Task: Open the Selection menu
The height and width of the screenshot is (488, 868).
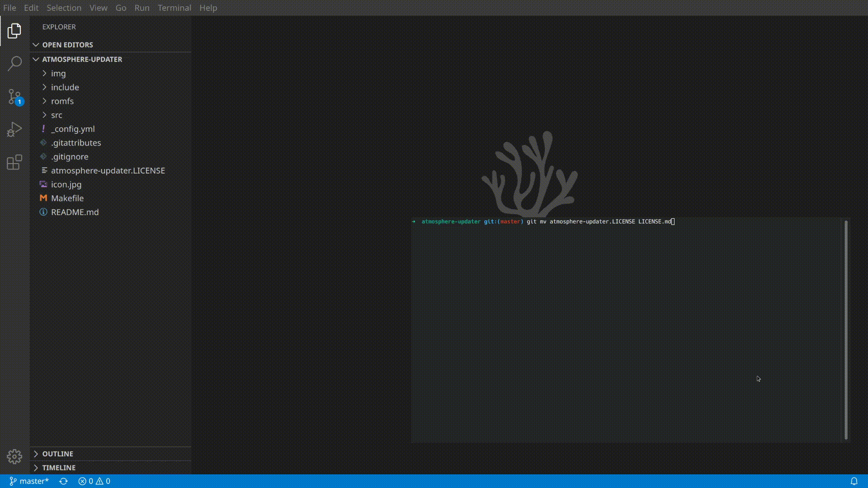Action: (x=64, y=8)
